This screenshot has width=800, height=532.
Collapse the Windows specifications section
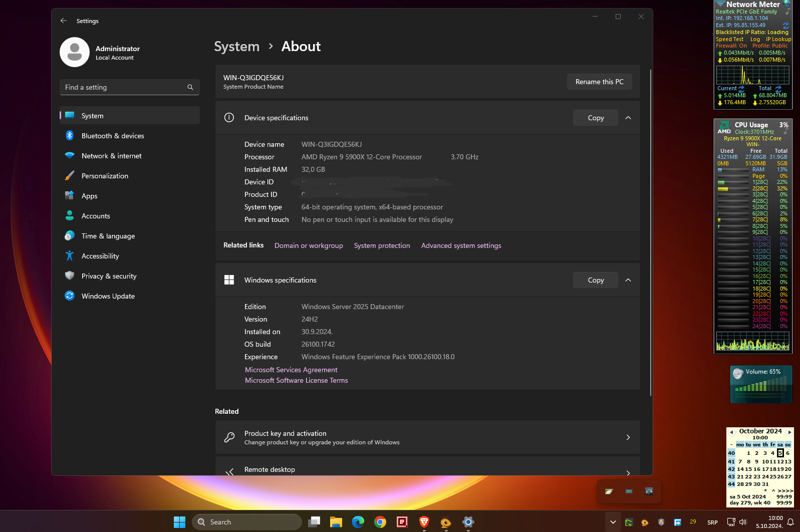[628, 280]
